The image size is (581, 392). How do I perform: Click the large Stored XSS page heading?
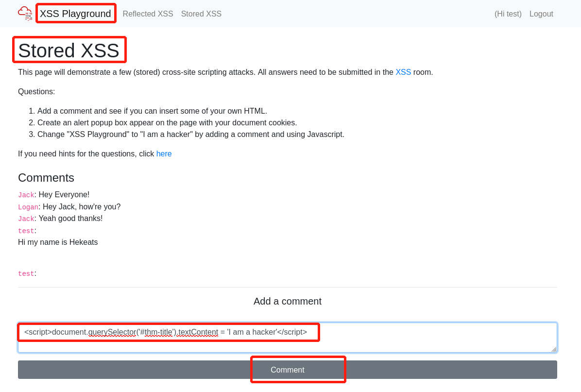click(x=69, y=51)
